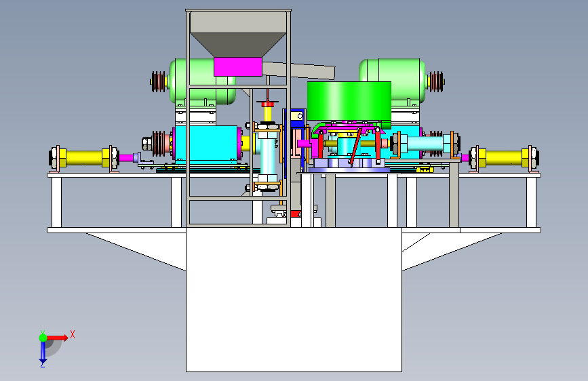Pick the small red block near the base
Screen dimensions: 588x381
point(296,214)
